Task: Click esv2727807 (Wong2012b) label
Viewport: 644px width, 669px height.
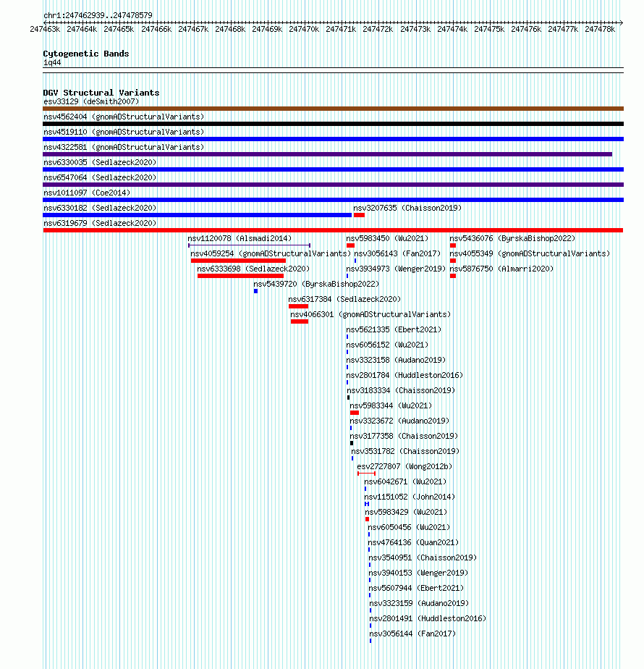Action: (404, 467)
